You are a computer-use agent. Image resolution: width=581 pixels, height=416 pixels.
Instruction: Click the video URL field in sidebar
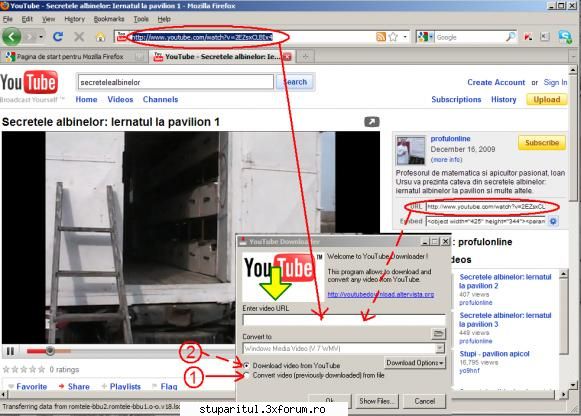coord(485,207)
